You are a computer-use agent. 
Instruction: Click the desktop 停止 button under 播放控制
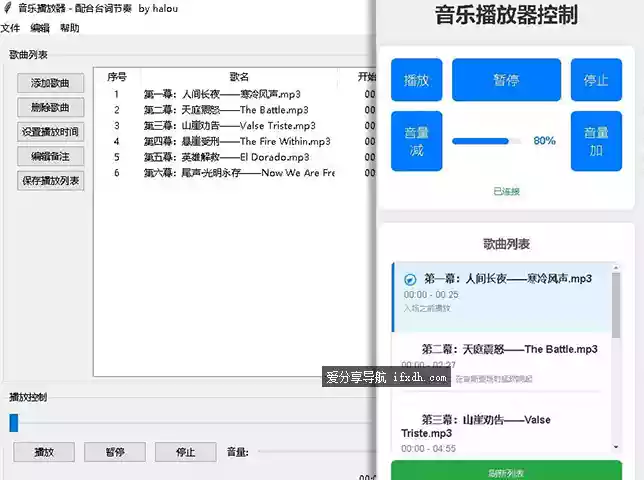point(186,452)
